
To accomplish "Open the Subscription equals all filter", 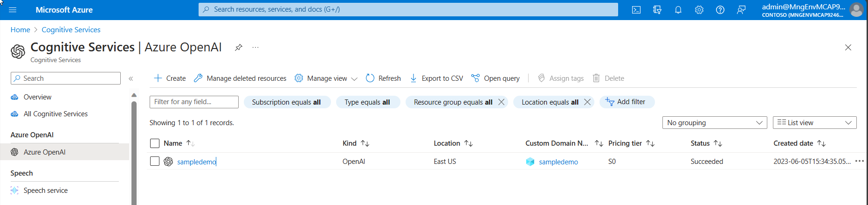I will point(287,102).
